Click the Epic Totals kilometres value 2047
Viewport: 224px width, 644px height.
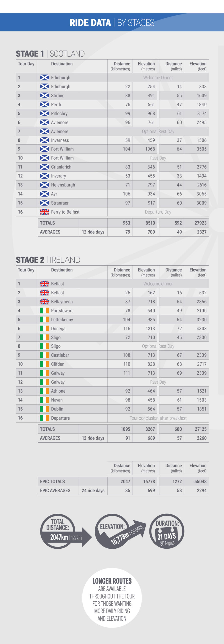click(x=125, y=481)
